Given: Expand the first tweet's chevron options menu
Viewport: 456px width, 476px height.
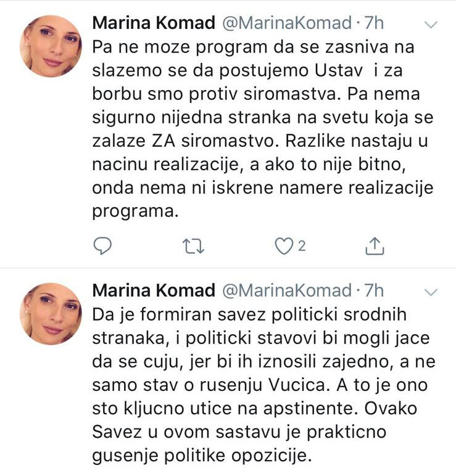Looking at the screenshot, I should [x=432, y=25].
